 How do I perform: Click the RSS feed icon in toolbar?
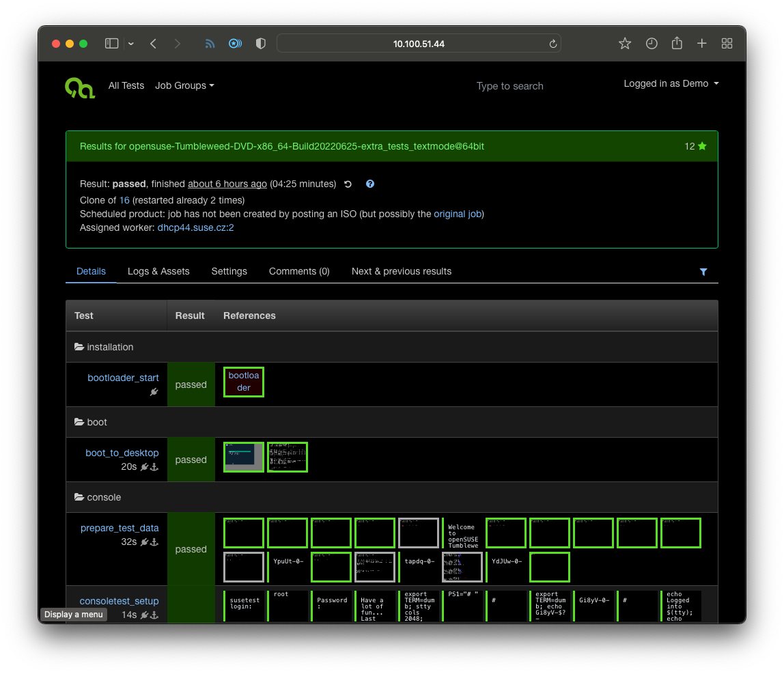pos(210,44)
